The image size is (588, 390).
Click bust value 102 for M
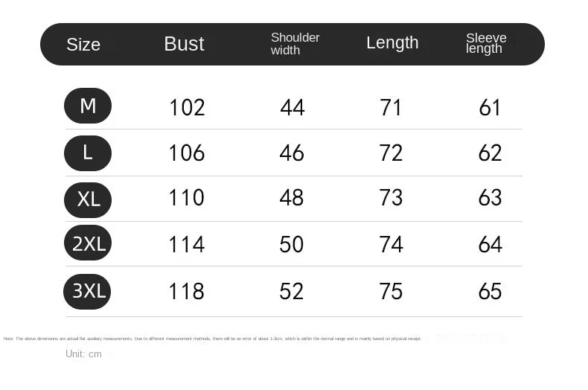pos(187,108)
